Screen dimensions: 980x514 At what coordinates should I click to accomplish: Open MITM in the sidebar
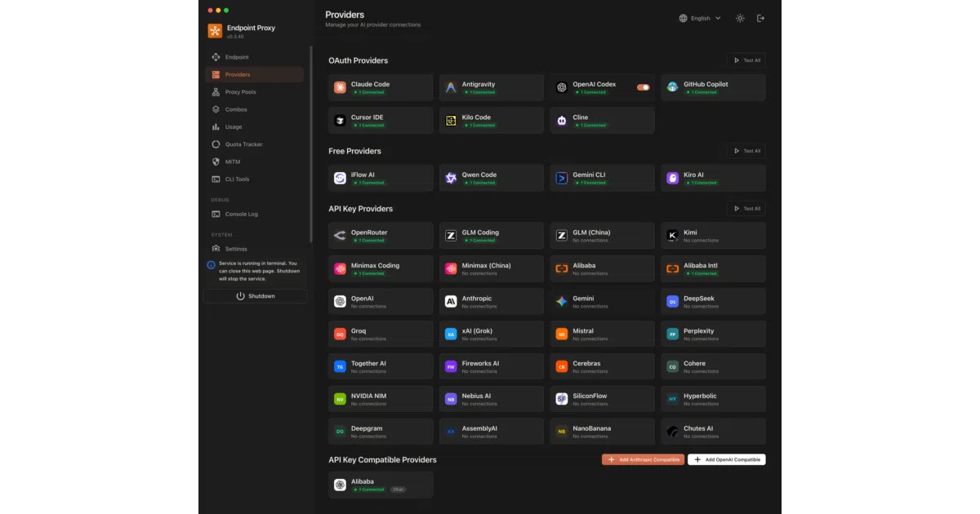point(254,162)
